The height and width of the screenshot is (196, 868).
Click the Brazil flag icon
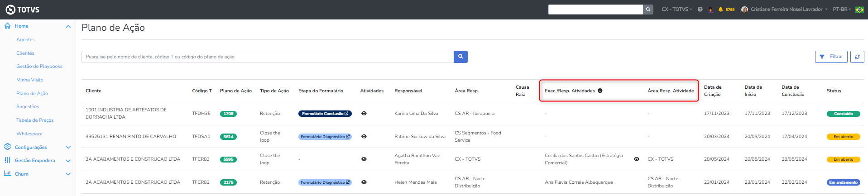coord(859,10)
